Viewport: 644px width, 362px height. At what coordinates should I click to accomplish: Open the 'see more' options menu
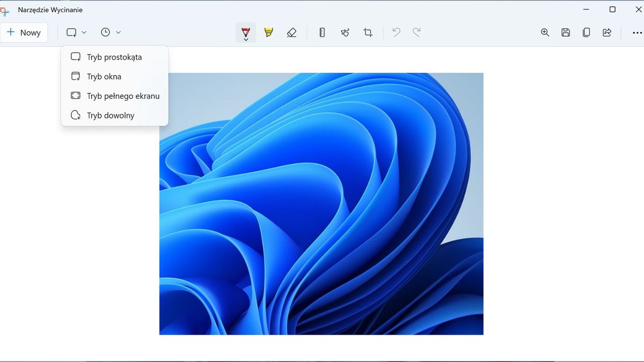point(636,32)
